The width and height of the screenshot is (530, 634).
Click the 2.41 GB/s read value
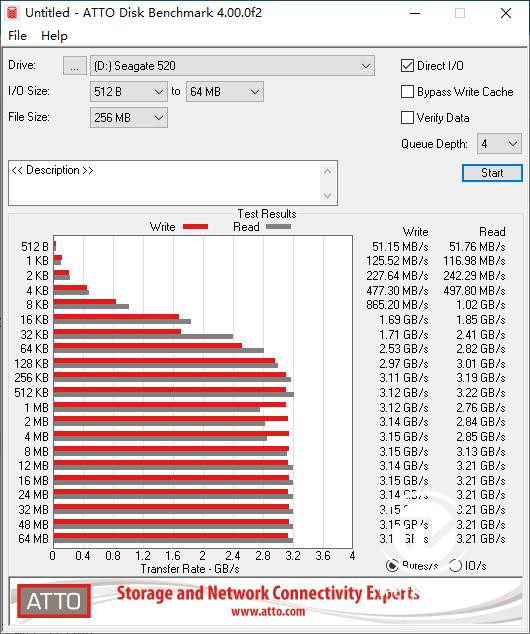[481, 335]
